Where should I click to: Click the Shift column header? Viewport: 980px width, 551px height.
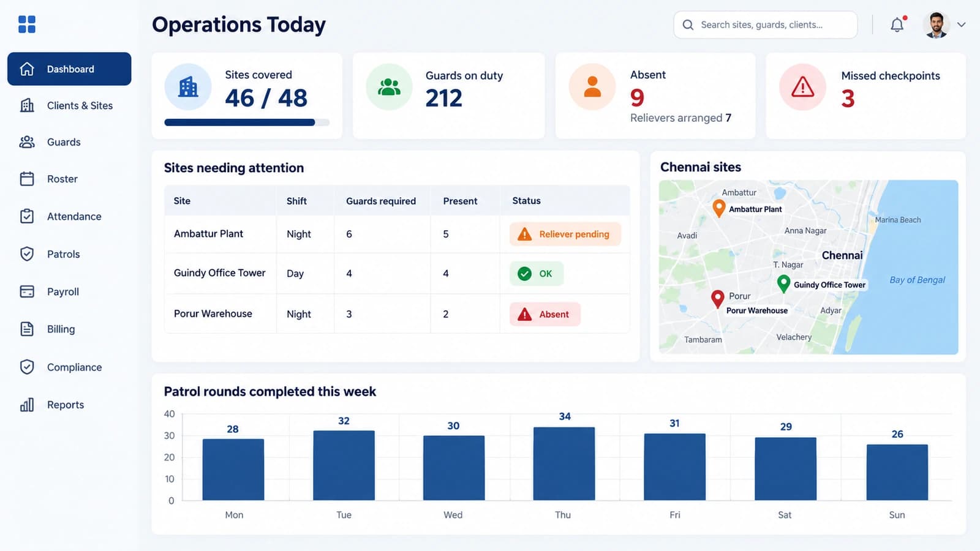click(296, 201)
